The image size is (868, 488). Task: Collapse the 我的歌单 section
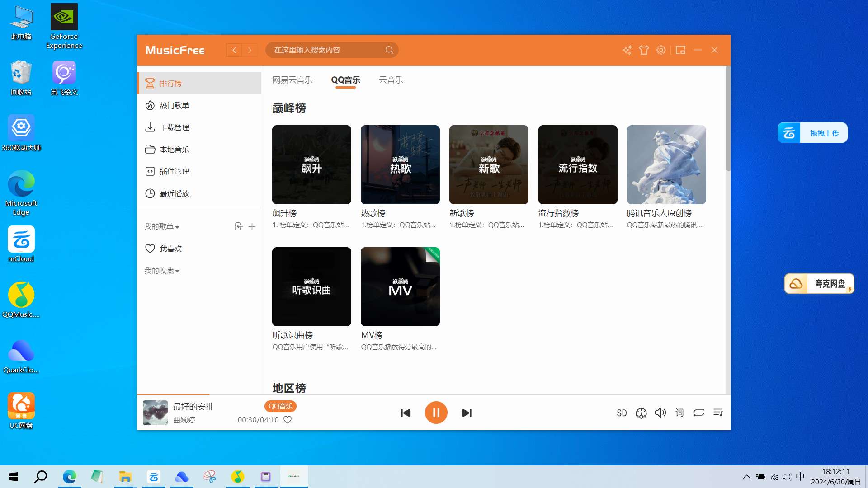[162, 227]
